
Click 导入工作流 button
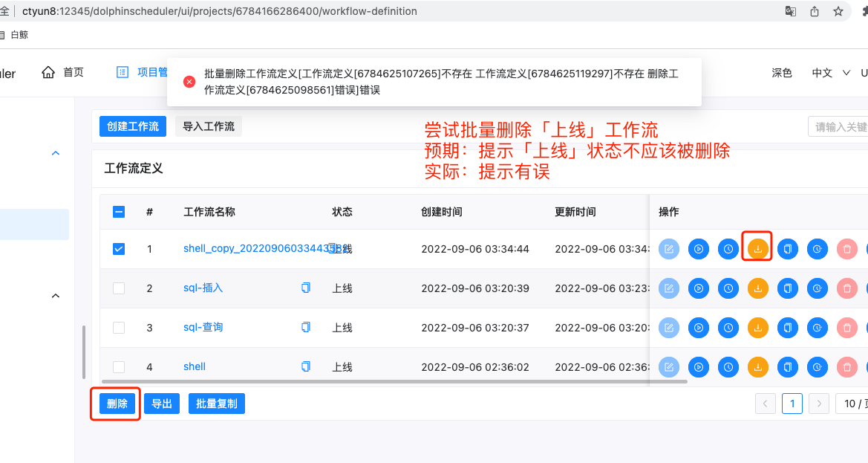[209, 126]
